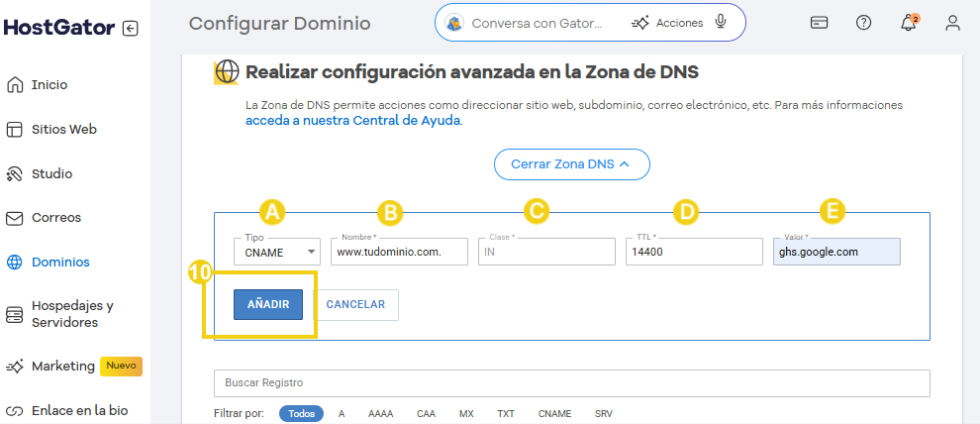Click the microphone icon in the Gator chat bar

tap(721, 23)
